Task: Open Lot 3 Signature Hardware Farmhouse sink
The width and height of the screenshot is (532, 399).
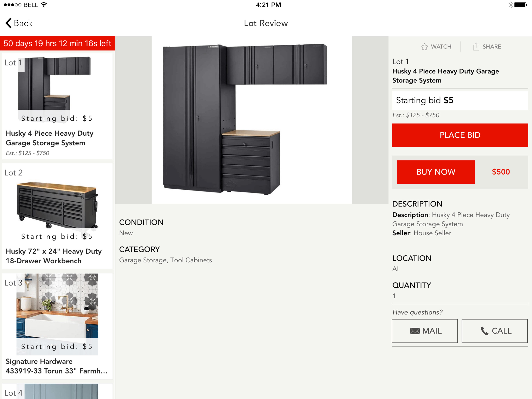Action: pos(57,326)
